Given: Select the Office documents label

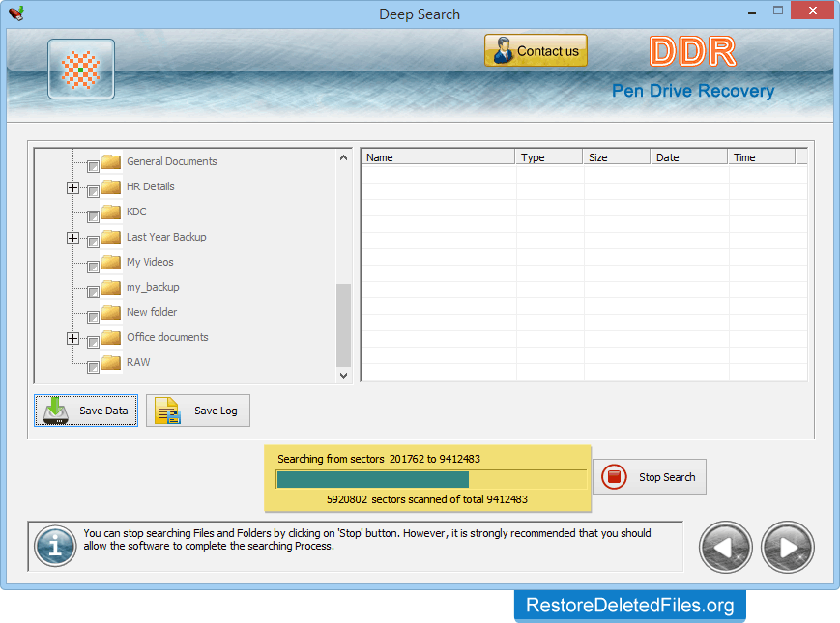Looking at the screenshot, I should [x=167, y=337].
